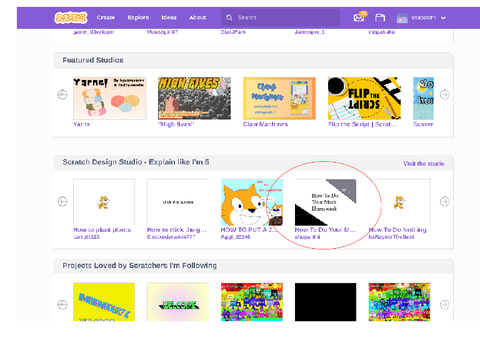480x360 pixels.
Task: Open the Create menu item
Action: 106,17
